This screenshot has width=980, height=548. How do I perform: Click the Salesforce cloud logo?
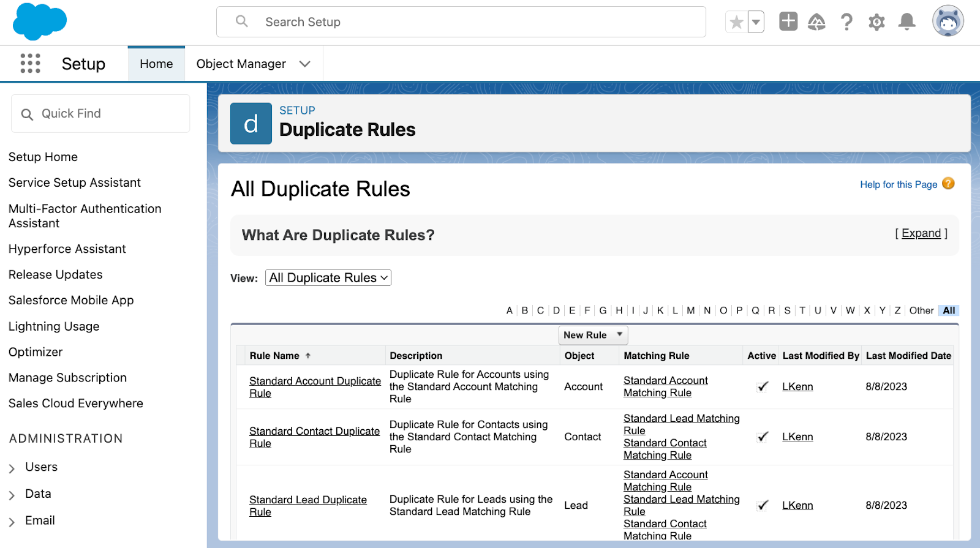pyautogui.click(x=40, y=21)
